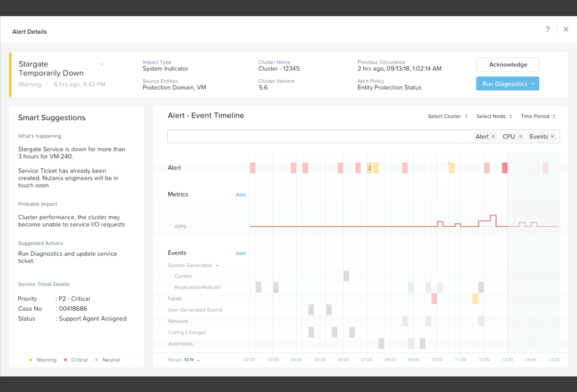The height and width of the screenshot is (392, 577).
Task: Close the Alert Details dialog
Action: (566, 29)
